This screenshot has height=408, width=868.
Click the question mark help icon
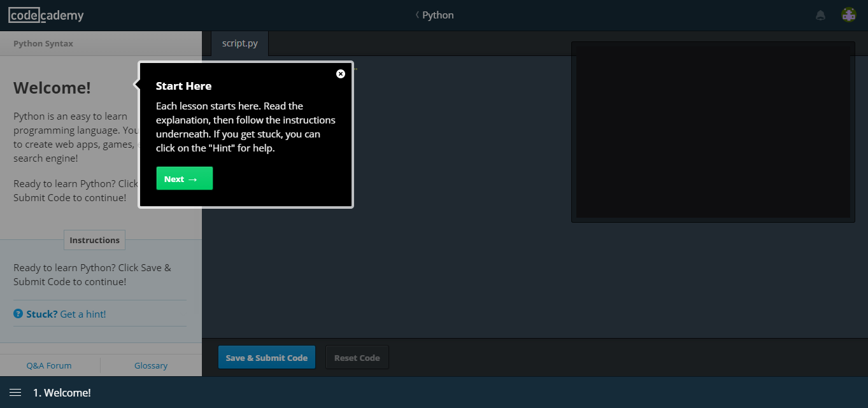[18, 314]
